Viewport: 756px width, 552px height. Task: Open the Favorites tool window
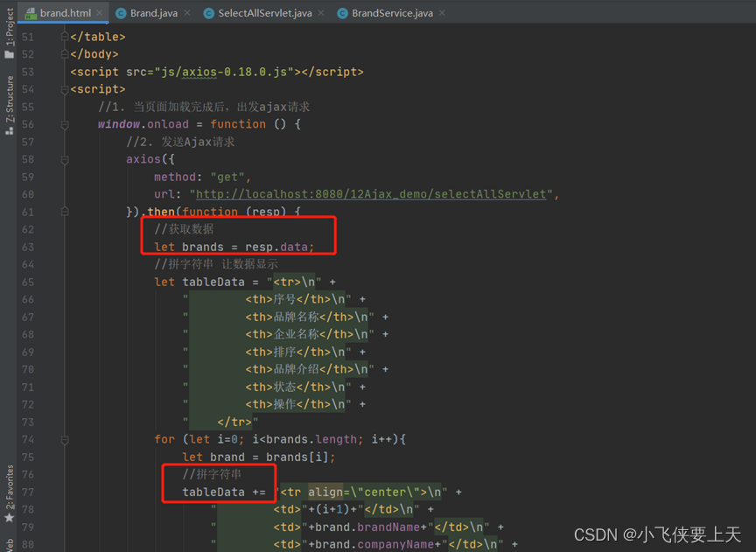pyautogui.click(x=9, y=493)
